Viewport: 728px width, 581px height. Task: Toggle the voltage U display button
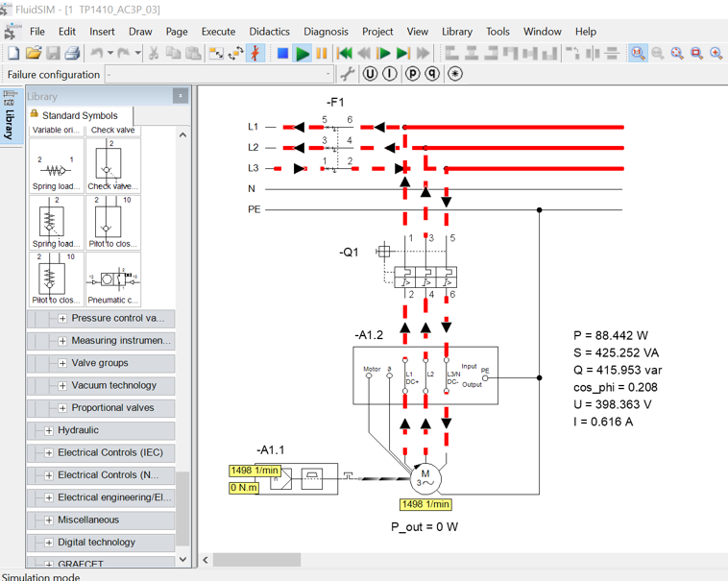point(370,74)
